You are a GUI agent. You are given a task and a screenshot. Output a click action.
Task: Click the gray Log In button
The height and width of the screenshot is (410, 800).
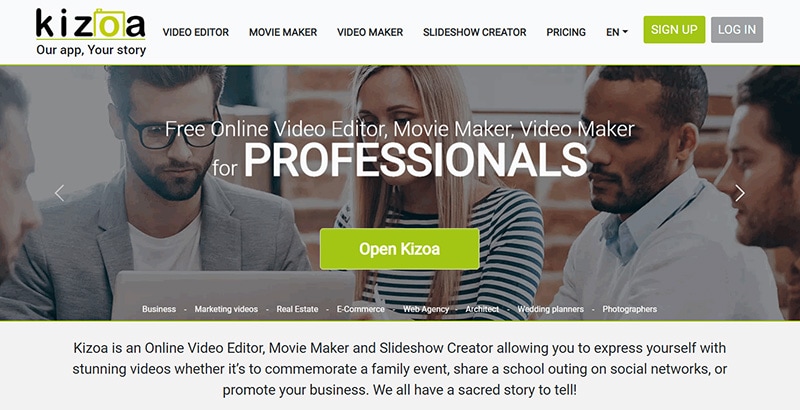click(737, 30)
